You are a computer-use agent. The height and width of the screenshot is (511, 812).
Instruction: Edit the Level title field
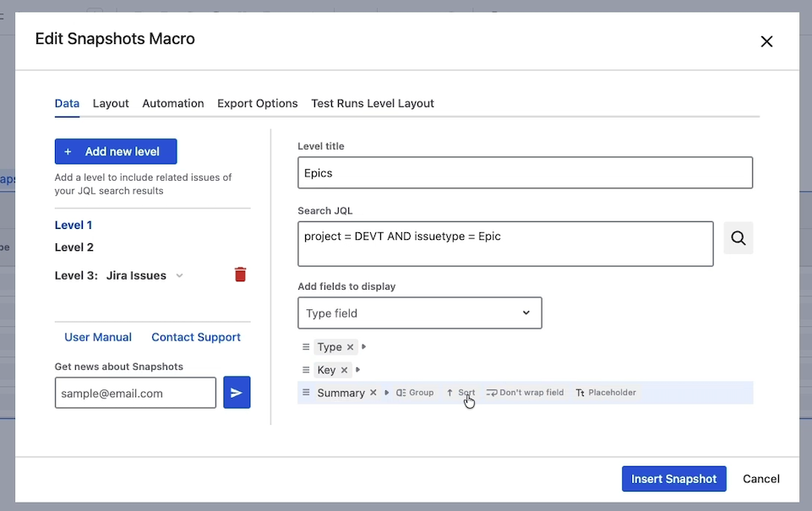[x=525, y=173]
